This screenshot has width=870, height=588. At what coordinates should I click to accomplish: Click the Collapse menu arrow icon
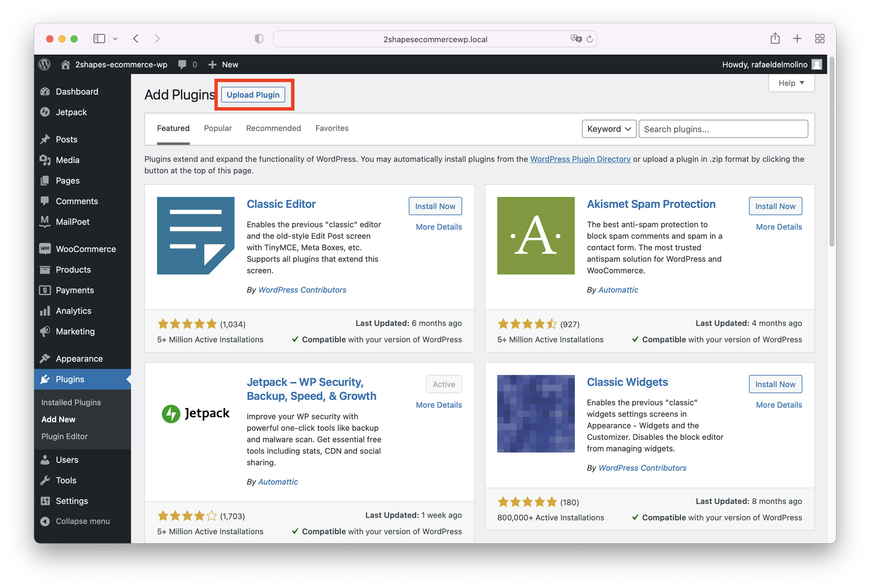45,521
